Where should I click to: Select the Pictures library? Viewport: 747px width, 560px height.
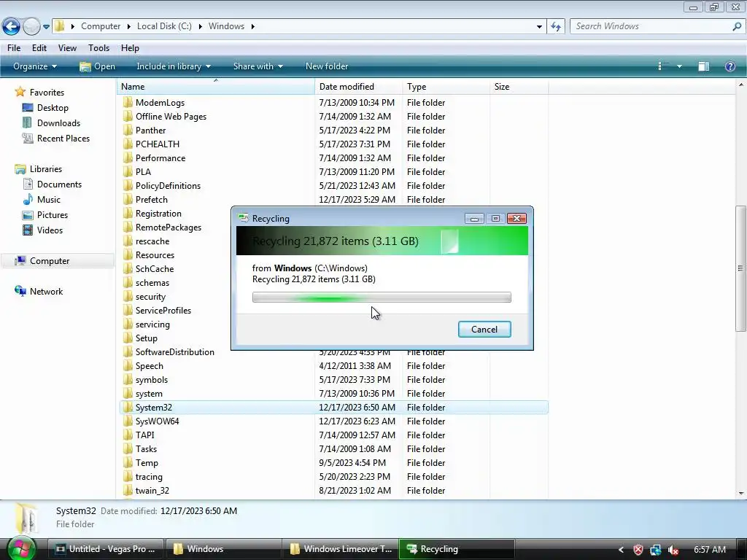pos(53,215)
